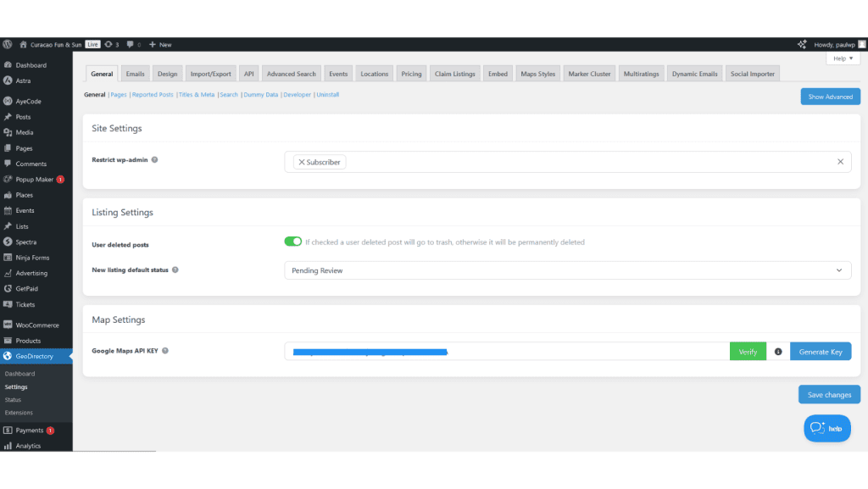The width and height of the screenshot is (868, 489).
Task: Open the New listing default status dropdown
Action: (566, 270)
